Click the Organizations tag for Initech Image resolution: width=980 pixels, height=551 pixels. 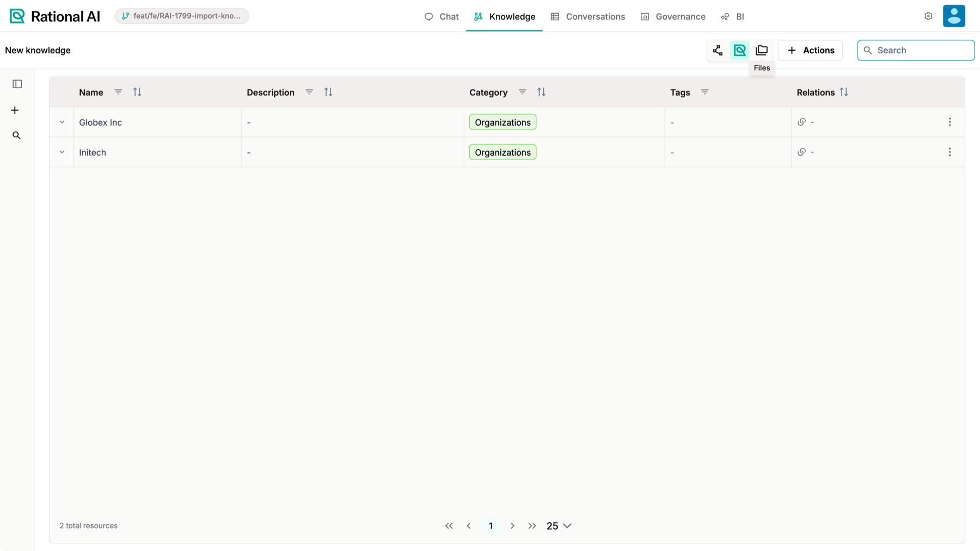coord(503,152)
